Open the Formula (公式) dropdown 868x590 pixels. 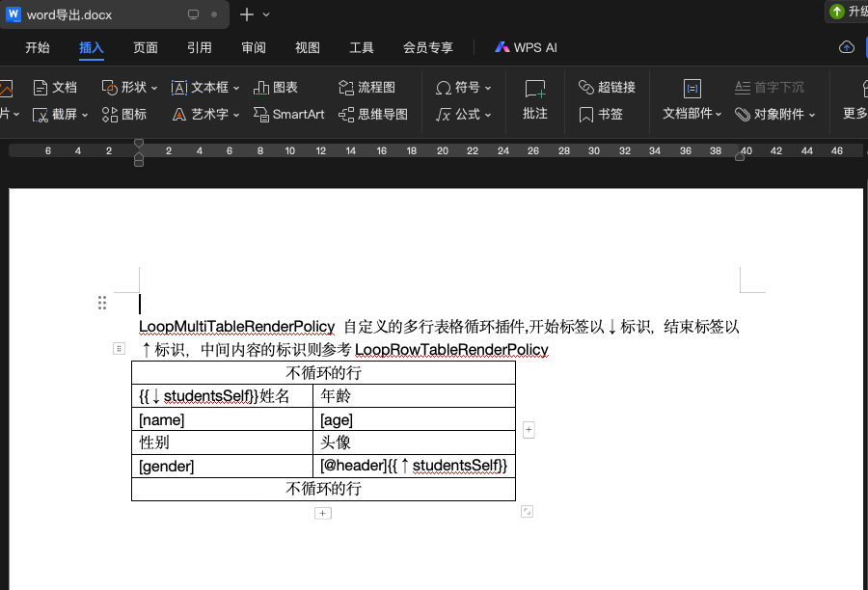pos(488,115)
